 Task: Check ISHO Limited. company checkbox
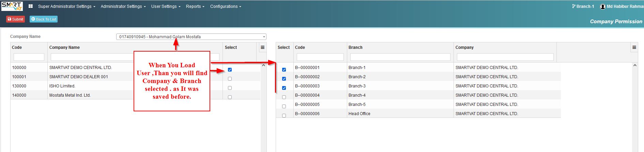(230, 88)
